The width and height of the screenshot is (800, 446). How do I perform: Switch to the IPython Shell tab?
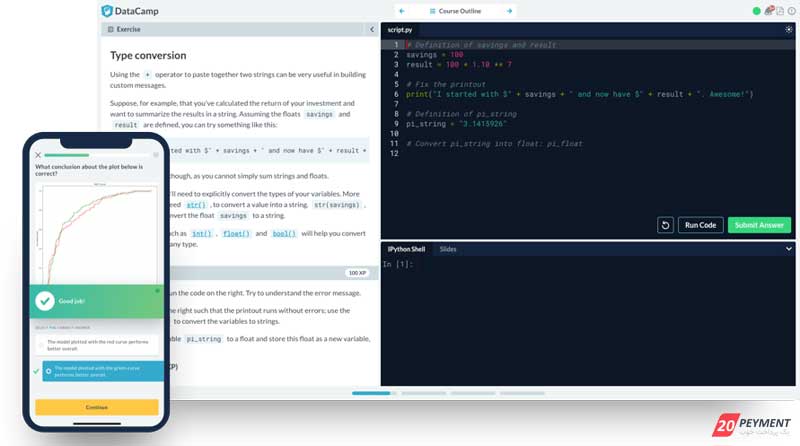[406, 249]
